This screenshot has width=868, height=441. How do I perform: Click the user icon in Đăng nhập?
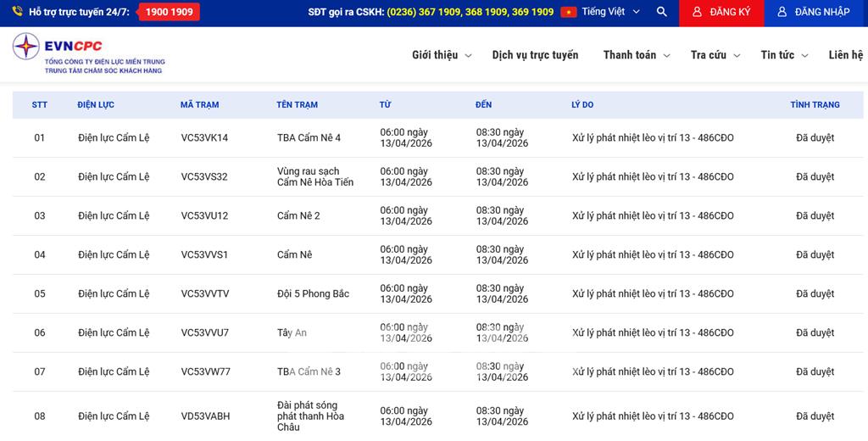tap(782, 12)
